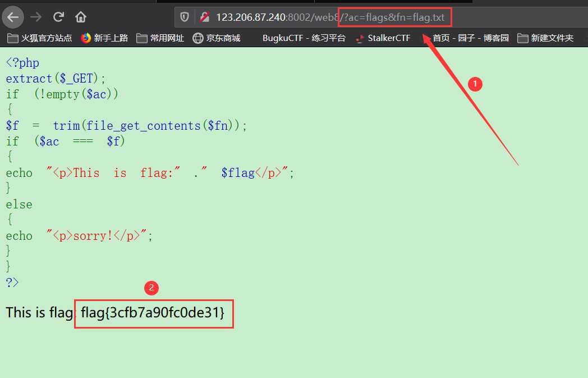Click the folder icon of 新建文件夹

tap(522, 38)
